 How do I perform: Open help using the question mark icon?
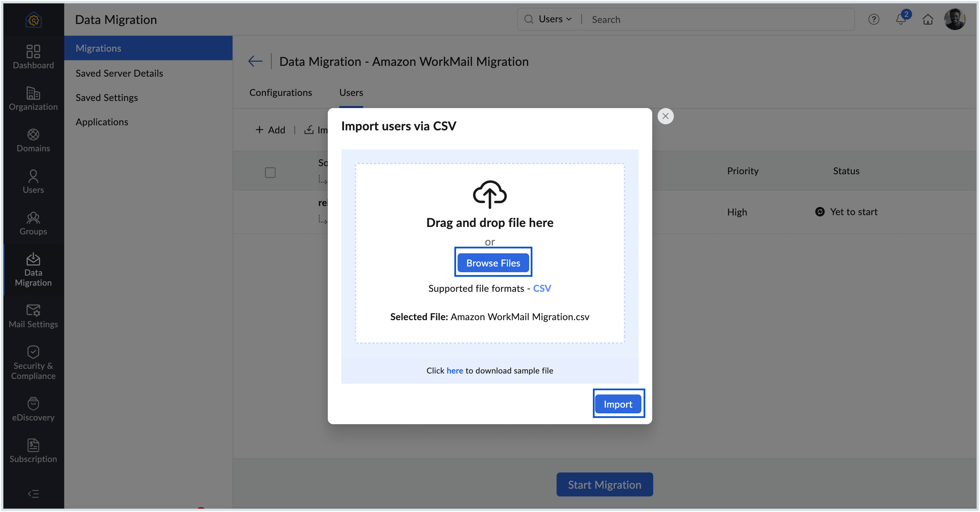874,19
